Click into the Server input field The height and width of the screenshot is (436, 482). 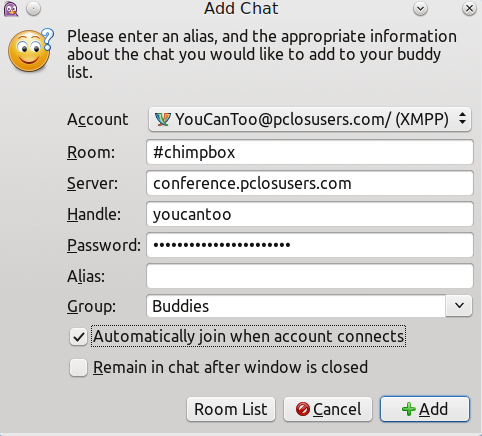click(x=310, y=183)
